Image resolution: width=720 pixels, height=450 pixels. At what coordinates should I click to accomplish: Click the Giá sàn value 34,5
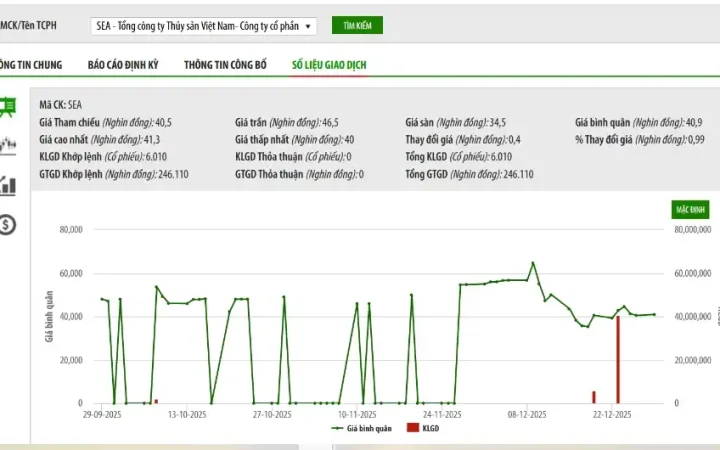[498, 123]
